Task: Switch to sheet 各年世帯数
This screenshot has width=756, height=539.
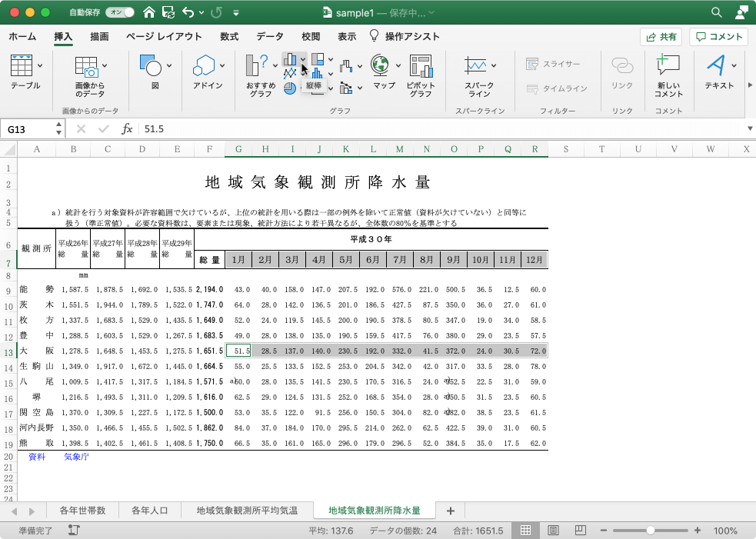Action: point(82,510)
